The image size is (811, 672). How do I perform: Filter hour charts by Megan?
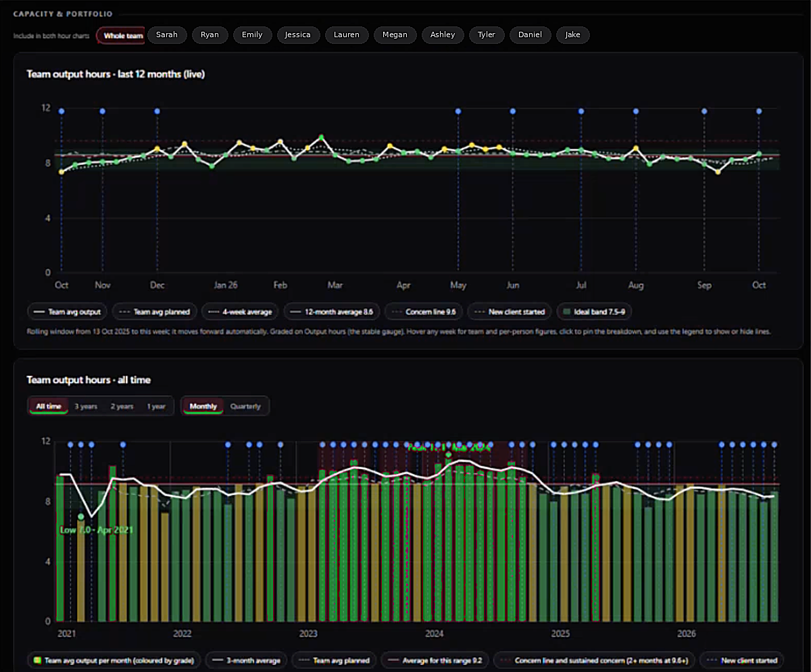(x=395, y=35)
